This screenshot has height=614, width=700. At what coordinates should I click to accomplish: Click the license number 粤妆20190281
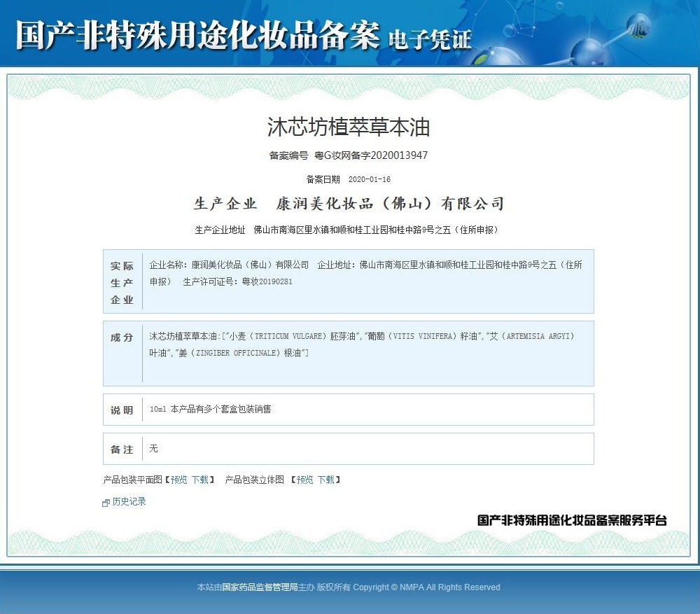point(267,281)
